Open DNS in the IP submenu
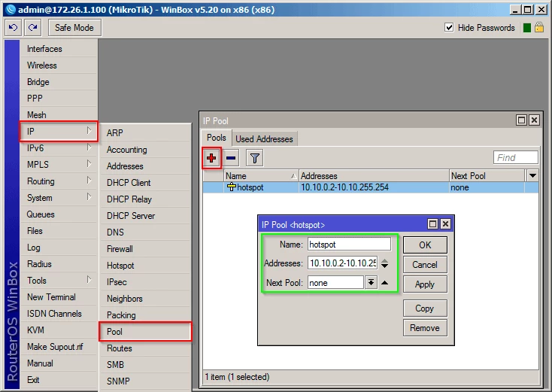552x392 pixels. (x=145, y=232)
